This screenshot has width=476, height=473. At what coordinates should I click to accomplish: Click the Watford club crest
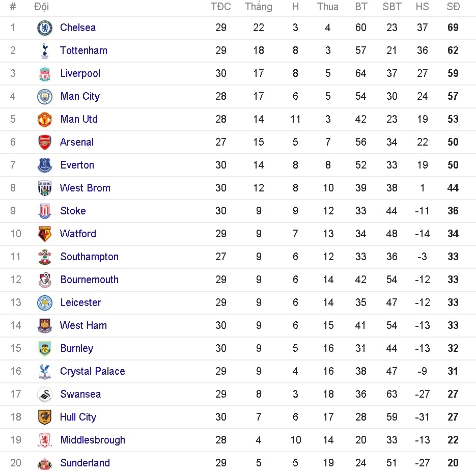(x=44, y=234)
